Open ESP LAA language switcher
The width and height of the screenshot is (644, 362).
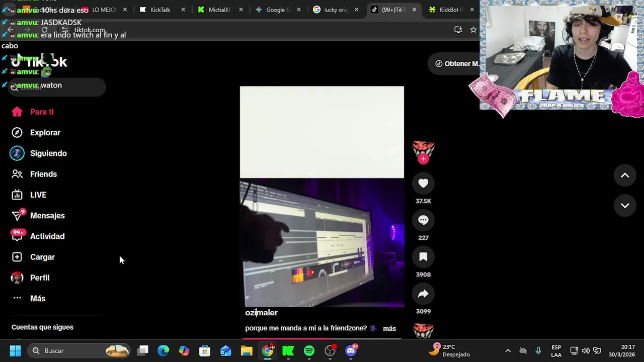pyautogui.click(x=556, y=350)
